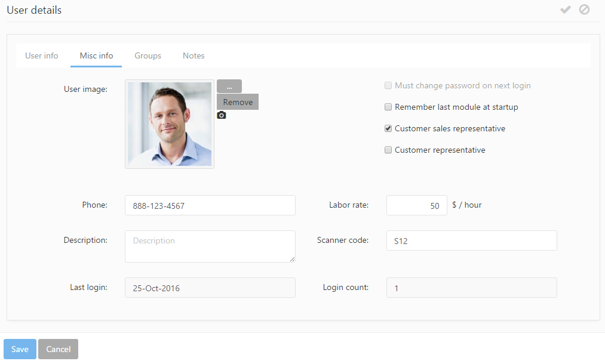Screen dimensions: 605x364
Task: Click the Scanner code field
Action: (x=471, y=241)
